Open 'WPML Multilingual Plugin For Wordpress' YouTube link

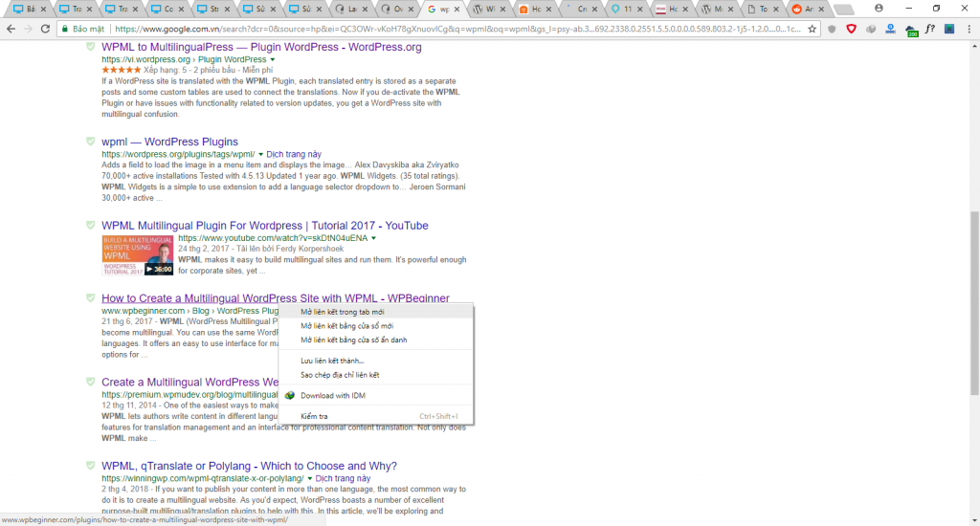tap(265, 226)
